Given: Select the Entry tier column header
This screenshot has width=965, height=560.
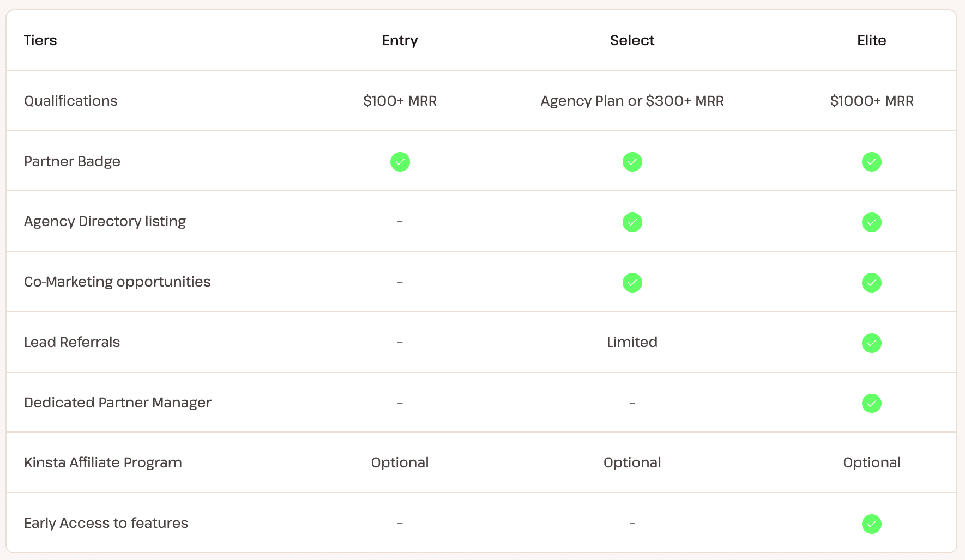Looking at the screenshot, I should click(x=400, y=40).
